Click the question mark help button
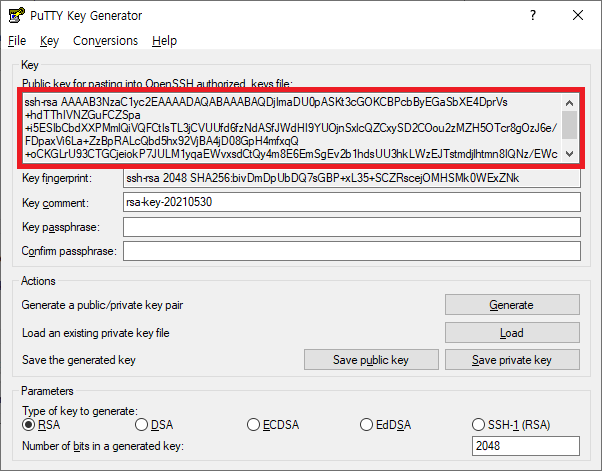Screen dimensions: 602x471 tap(533, 15)
